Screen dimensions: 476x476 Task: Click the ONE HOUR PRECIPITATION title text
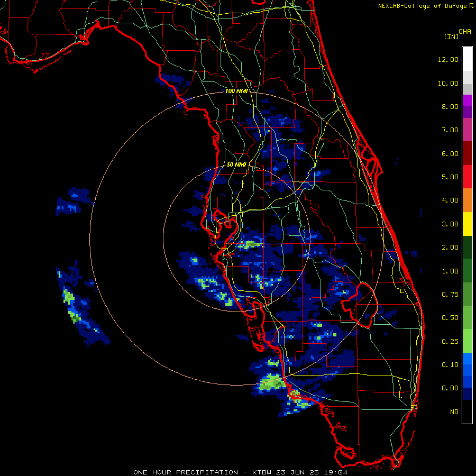[186, 472]
